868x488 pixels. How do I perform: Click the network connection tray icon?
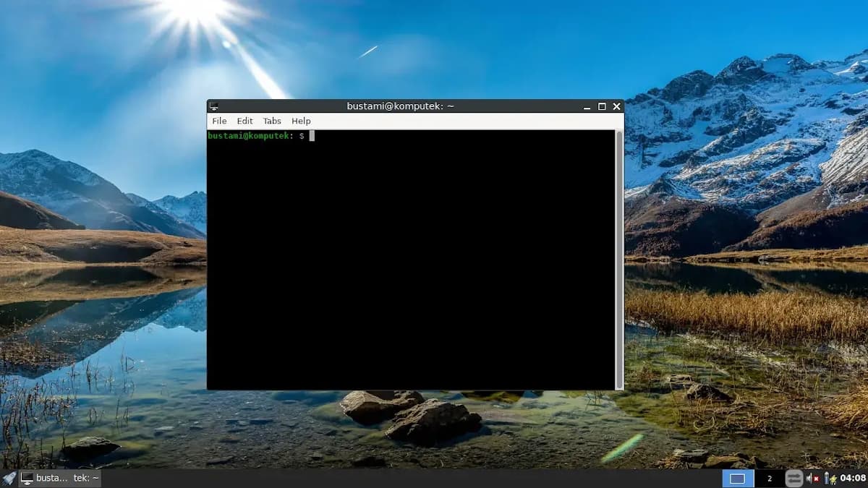793,478
